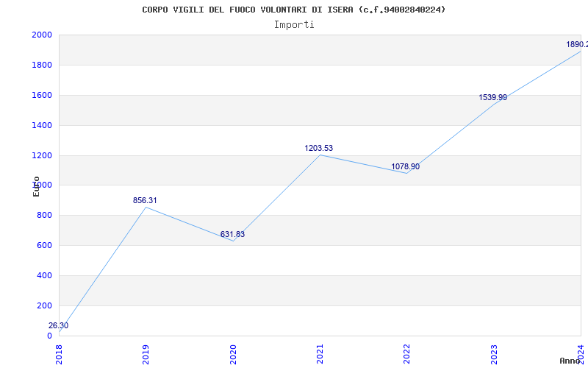
Task: Select the Importi subtitle text
Action: (x=294, y=24)
